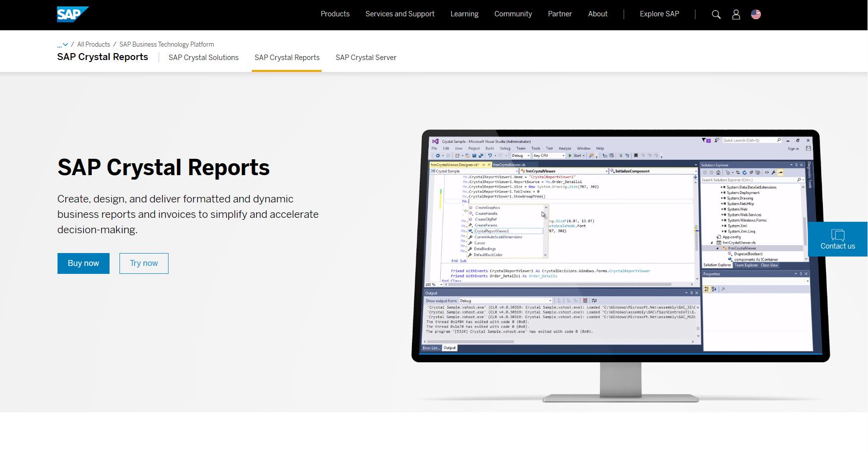
Task: Click the Buy now button
Action: point(83,263)
